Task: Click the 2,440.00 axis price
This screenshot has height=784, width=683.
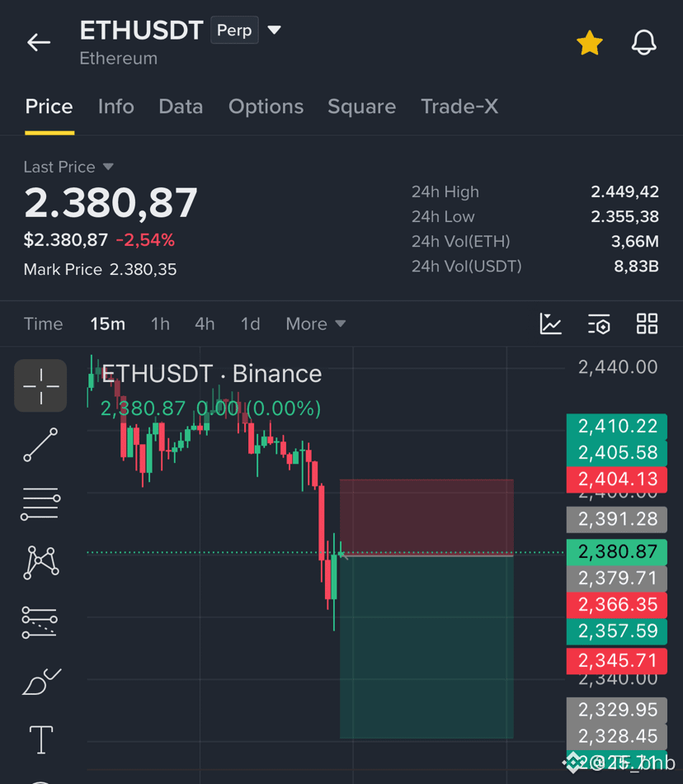Action: 618,367
